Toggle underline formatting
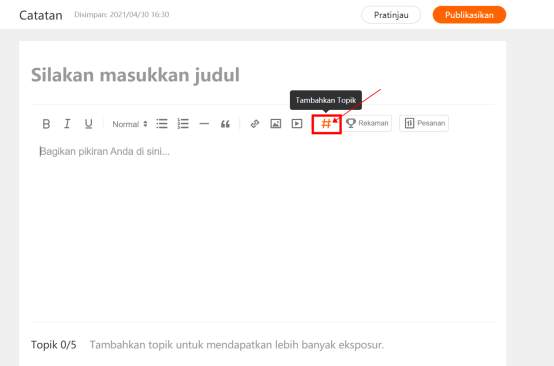 (x=88, y=124)
